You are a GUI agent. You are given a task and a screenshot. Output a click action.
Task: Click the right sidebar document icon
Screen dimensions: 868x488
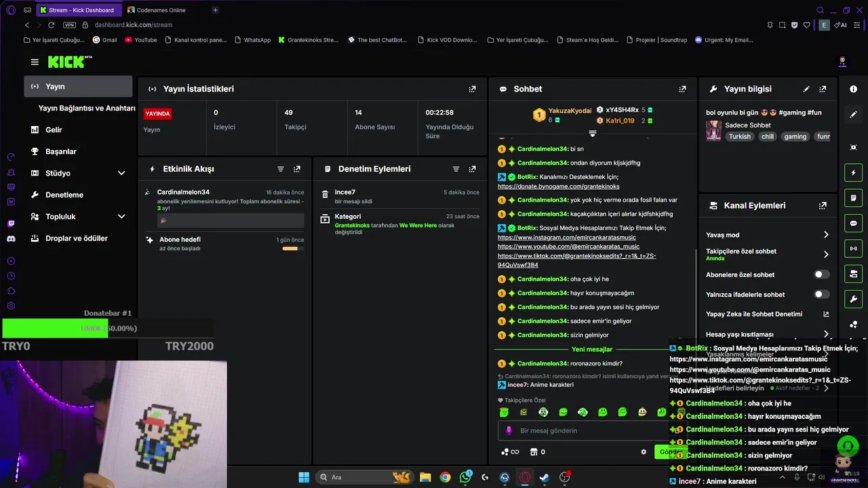click(x=853, y=198)
